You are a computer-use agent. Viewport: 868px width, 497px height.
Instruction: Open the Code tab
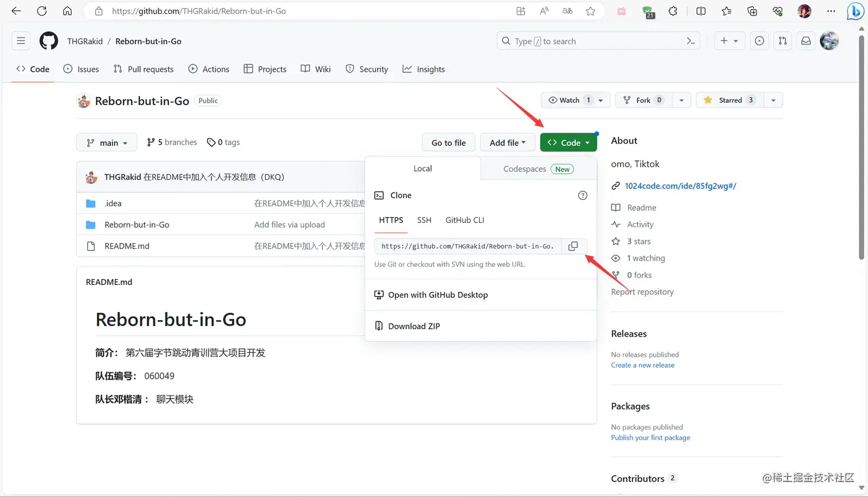click(x=33, y=69)
